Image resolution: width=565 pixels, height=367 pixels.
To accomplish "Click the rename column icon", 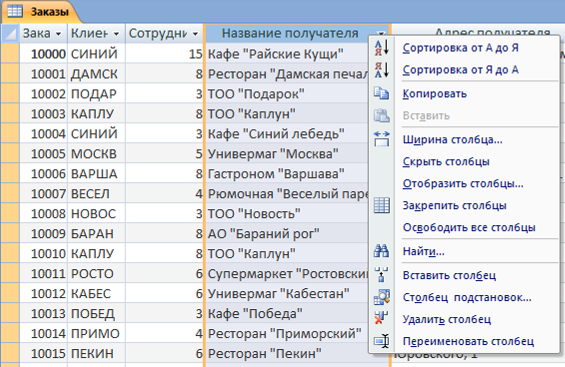I will tap(381, 341).
